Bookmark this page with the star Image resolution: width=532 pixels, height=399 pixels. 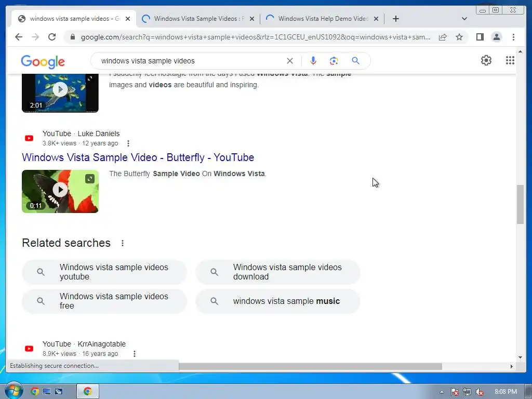pos(459,37)
